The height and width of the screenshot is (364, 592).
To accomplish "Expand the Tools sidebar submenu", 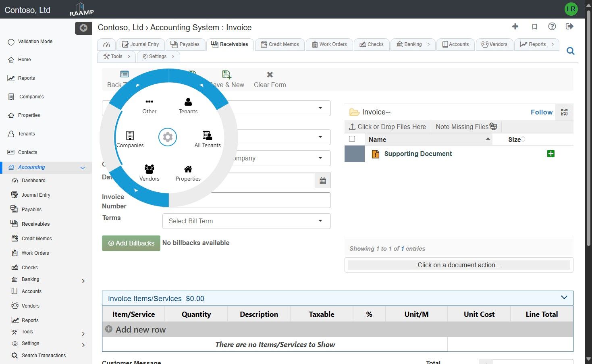I will tap(83, 334).
